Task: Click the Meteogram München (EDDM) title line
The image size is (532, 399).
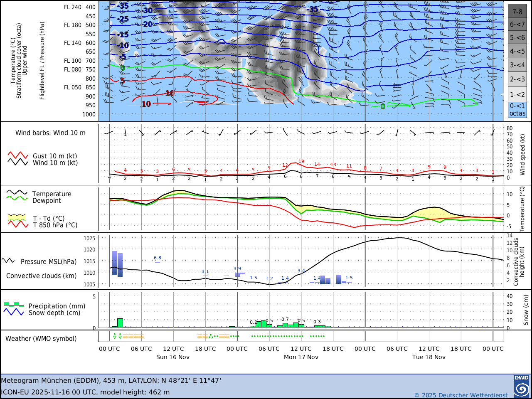Action: [x=111, y=380]
